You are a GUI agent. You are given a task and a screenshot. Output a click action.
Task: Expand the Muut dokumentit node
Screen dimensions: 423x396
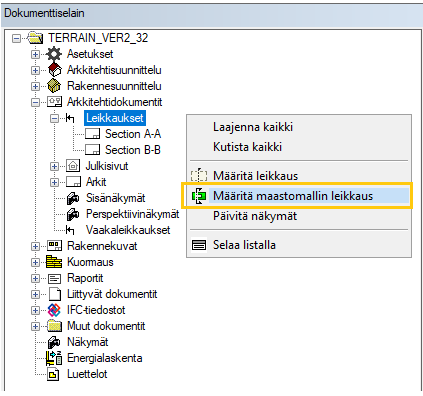[x=35, y=326]
